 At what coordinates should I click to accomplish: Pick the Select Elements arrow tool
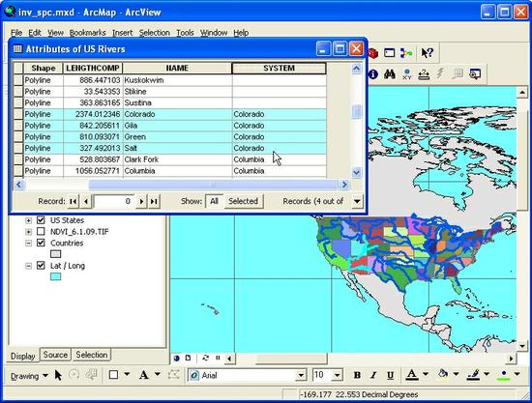click(x=58, y=375)
